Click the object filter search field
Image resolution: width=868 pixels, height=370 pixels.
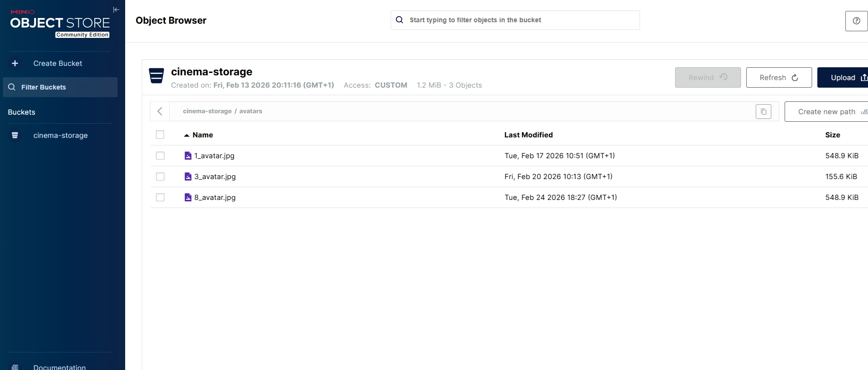515,20
